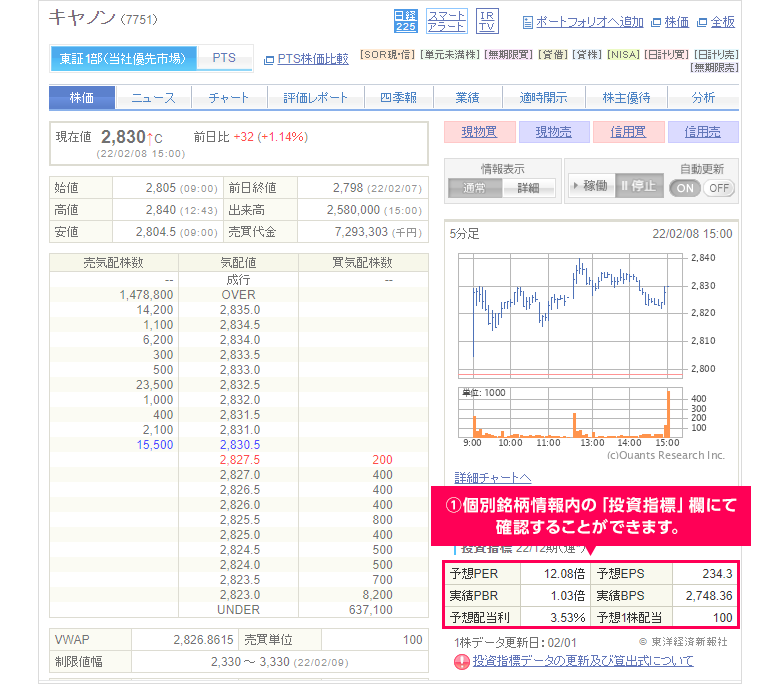This screenshot has height=684, width=780.
Task: Open 詳細チャートへ link
Action: point(492,478)
